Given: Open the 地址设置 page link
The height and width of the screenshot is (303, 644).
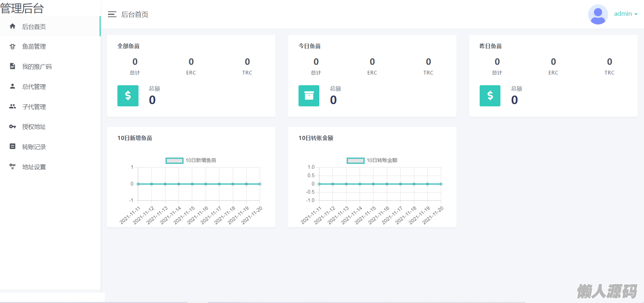Looking at the screenshot, I should pyautogui.click(x=34, y=167).
